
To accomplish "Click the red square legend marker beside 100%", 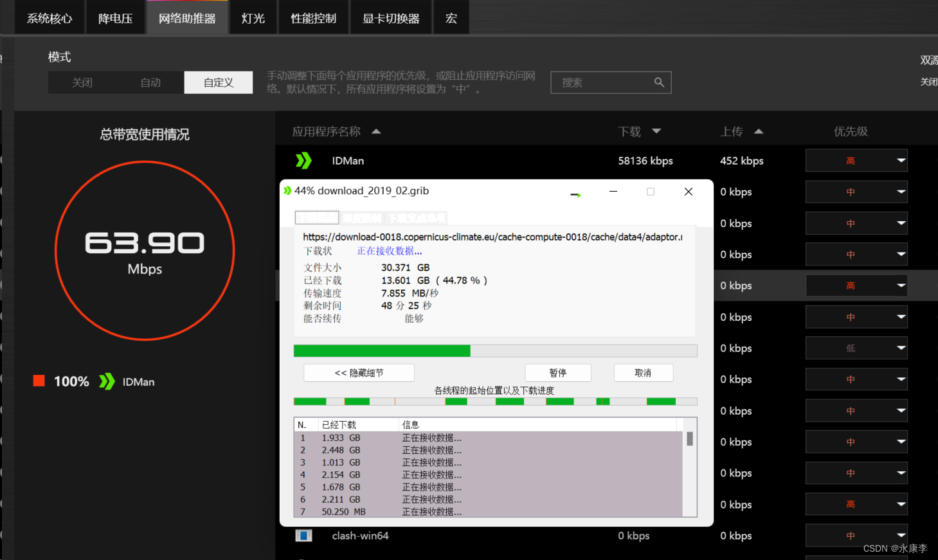I will click(x=39, y=381).
